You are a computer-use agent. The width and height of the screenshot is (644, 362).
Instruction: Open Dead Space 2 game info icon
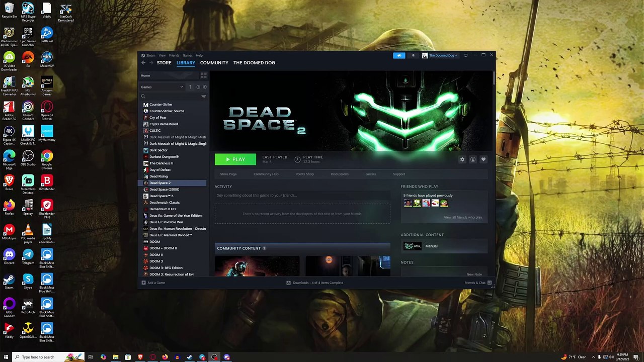tap(473, 159)
